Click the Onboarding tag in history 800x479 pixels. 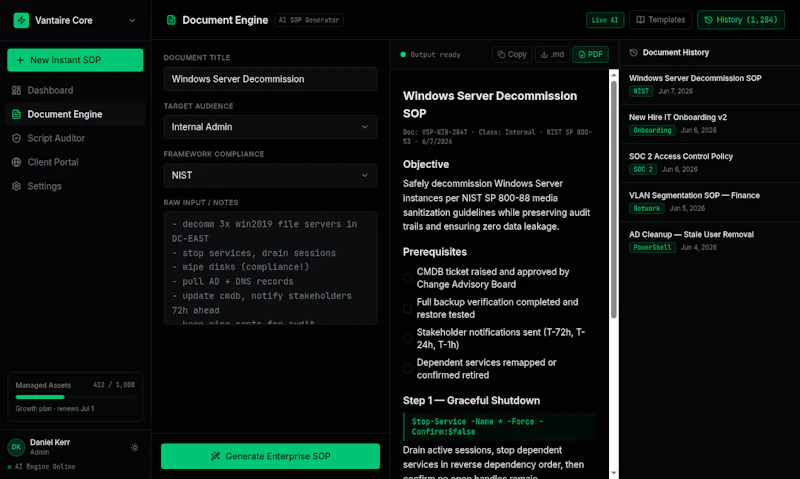point(652,130)
